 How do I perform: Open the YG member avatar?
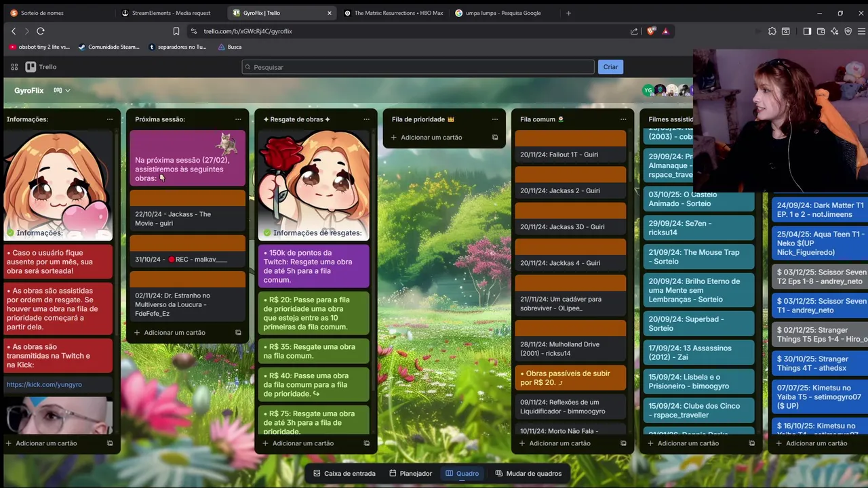pos(648,90)
